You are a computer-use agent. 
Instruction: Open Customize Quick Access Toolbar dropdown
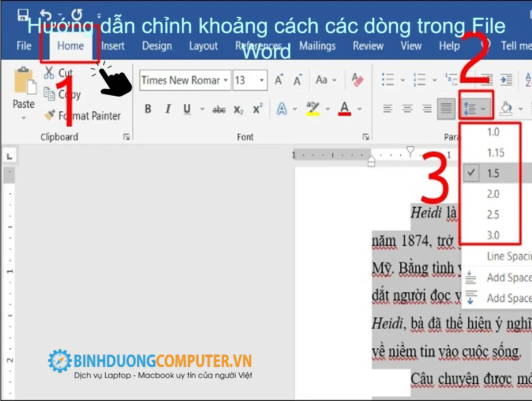98,16
